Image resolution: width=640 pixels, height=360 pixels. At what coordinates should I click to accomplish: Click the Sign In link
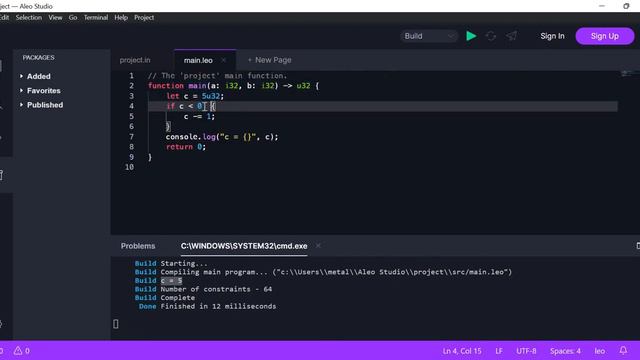552,36
